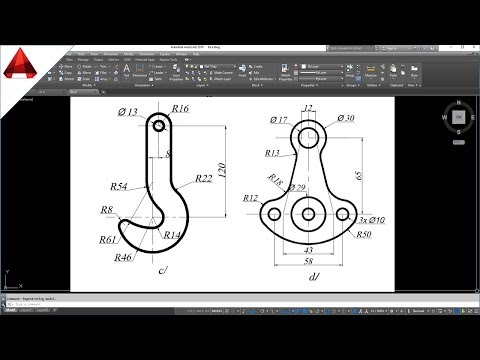Click Create block button
480x360 pixels.
(256, 66)
